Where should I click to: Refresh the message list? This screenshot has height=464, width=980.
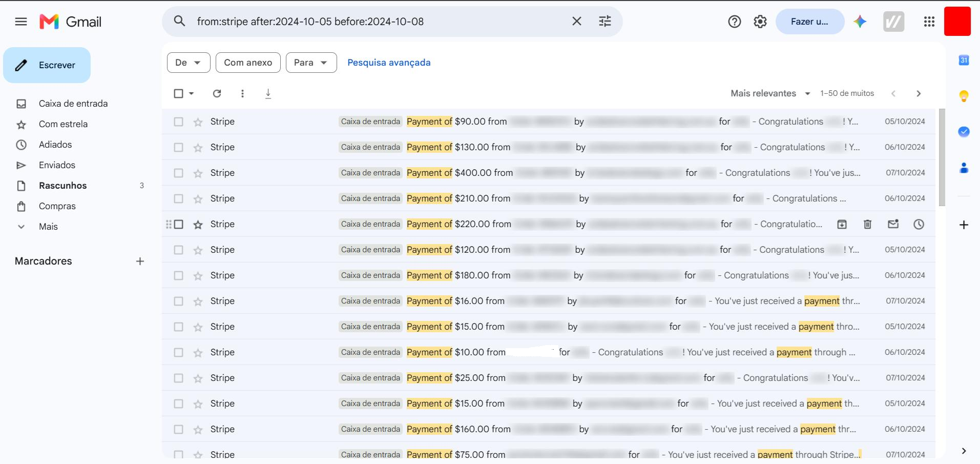point(217,93)
